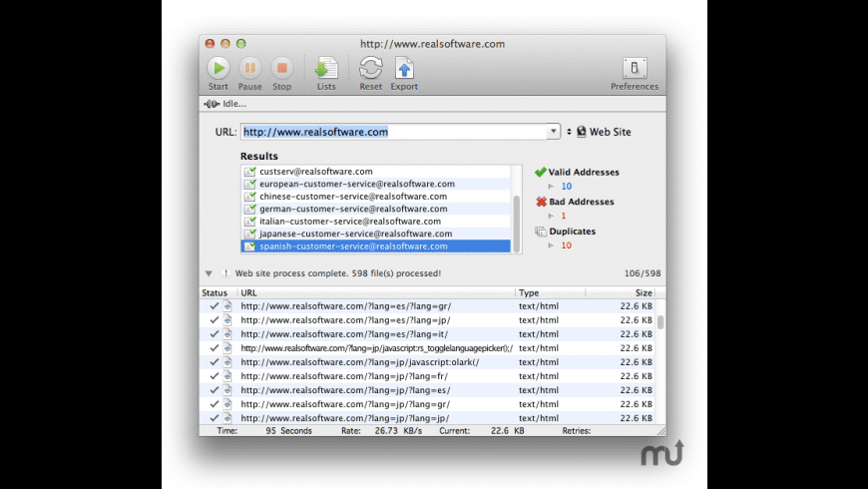This screenshot has height=489, width=868.
Task: Sort by the Size column header
Action: (x=620, y=292)
